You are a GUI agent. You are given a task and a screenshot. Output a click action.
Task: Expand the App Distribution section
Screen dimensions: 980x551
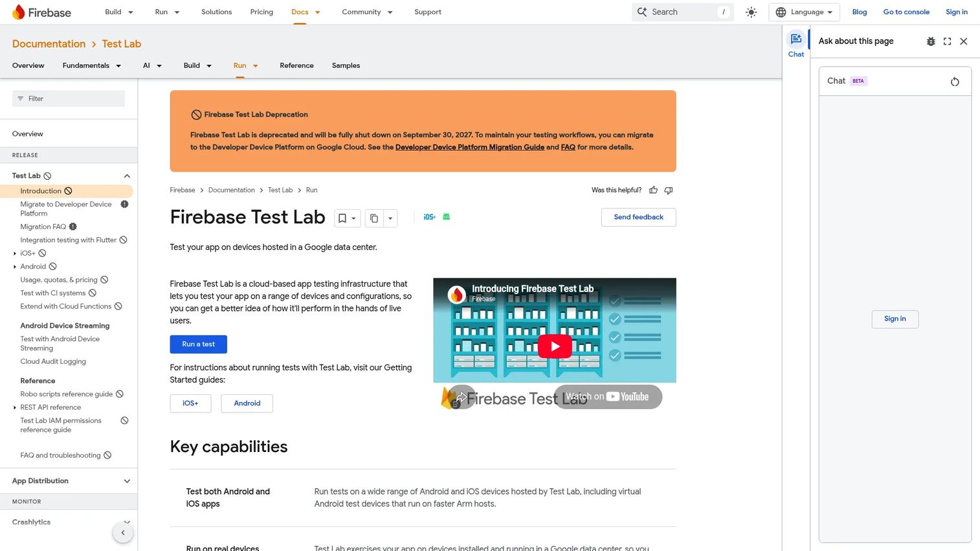tap(127, 481)
